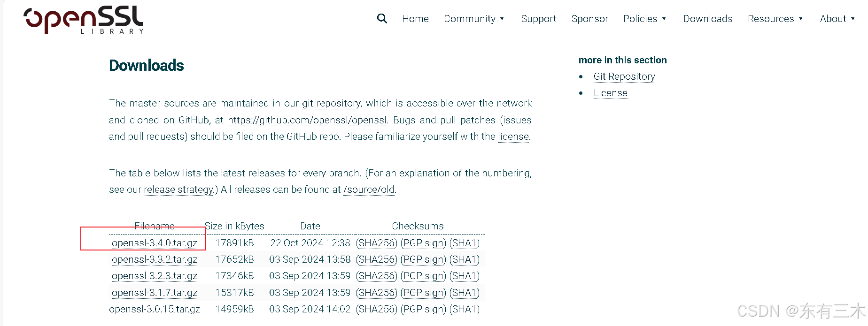Expand the About dropdown menu
Screen dimensions: 868x326
click(x=837, y=19)
